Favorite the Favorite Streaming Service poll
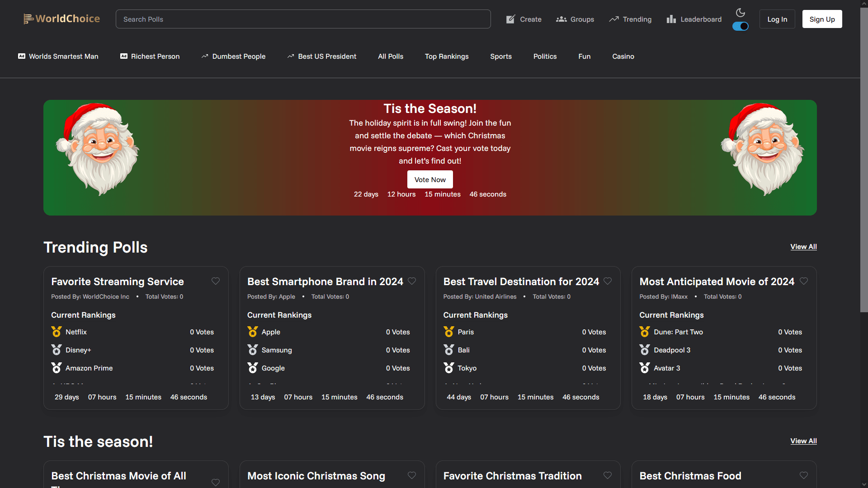The height and width of the screenshot is (488, 868). (x=216, y=281)
